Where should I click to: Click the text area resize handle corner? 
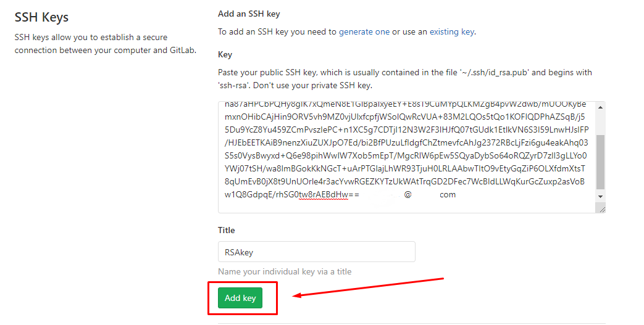click(x=601, y=209)
